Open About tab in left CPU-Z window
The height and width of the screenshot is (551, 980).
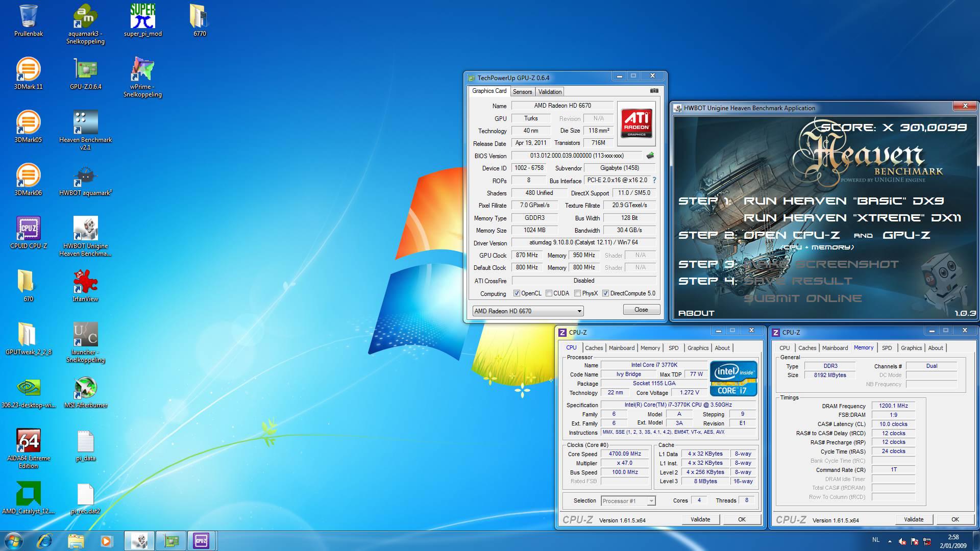pos(722,348)
